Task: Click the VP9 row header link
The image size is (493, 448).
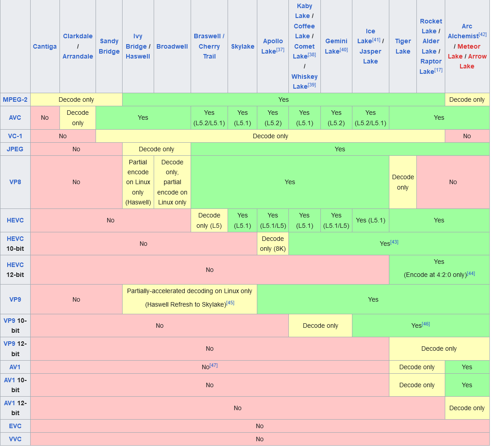Action: click(15, 300)
